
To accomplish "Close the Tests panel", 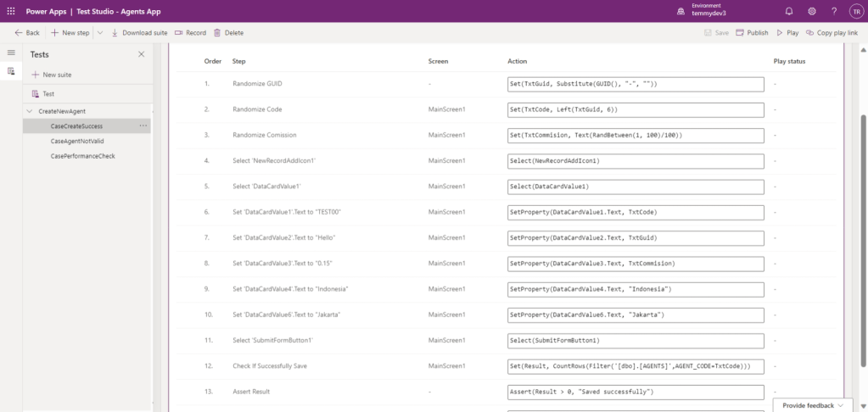I will 141,54.
